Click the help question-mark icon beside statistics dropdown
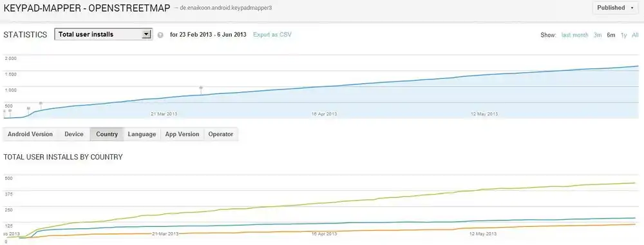This screenshot has height=245, width=644. pos(160,35)
